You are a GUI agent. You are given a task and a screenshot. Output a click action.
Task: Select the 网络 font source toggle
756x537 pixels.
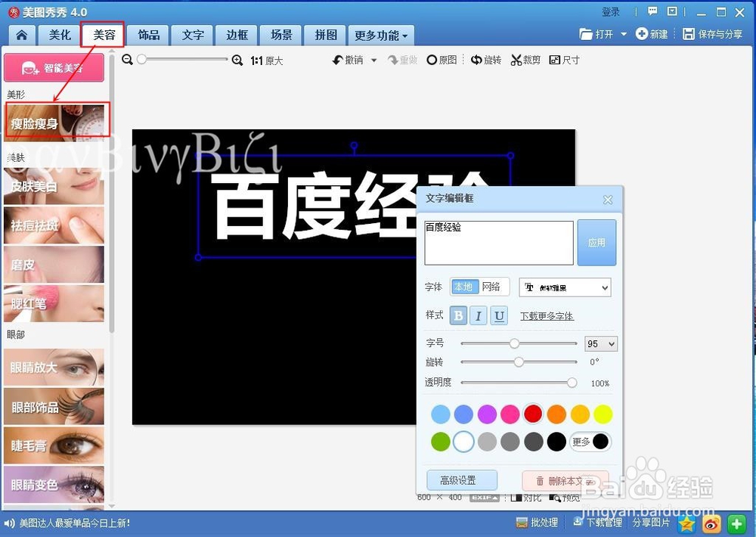tap(491, 287)
